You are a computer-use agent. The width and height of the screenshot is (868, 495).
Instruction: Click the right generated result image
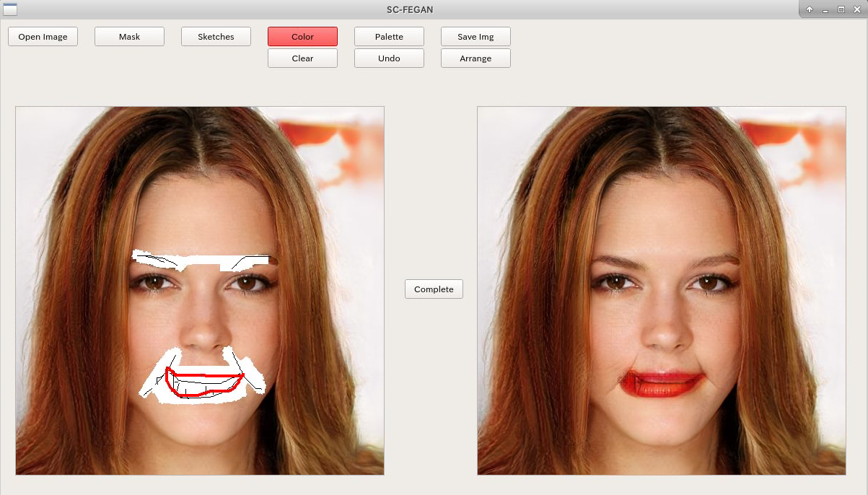[662, 291]
